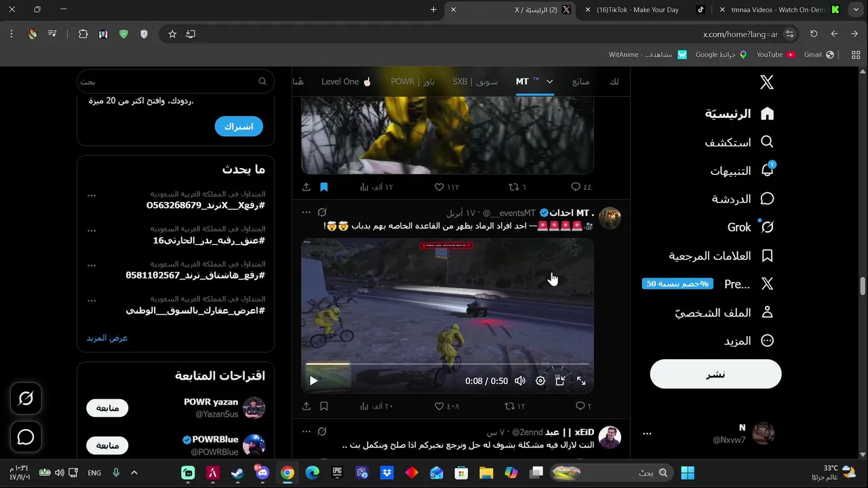Reply to upper tweet showing ٤٤ comments

(x=582, y=187)
